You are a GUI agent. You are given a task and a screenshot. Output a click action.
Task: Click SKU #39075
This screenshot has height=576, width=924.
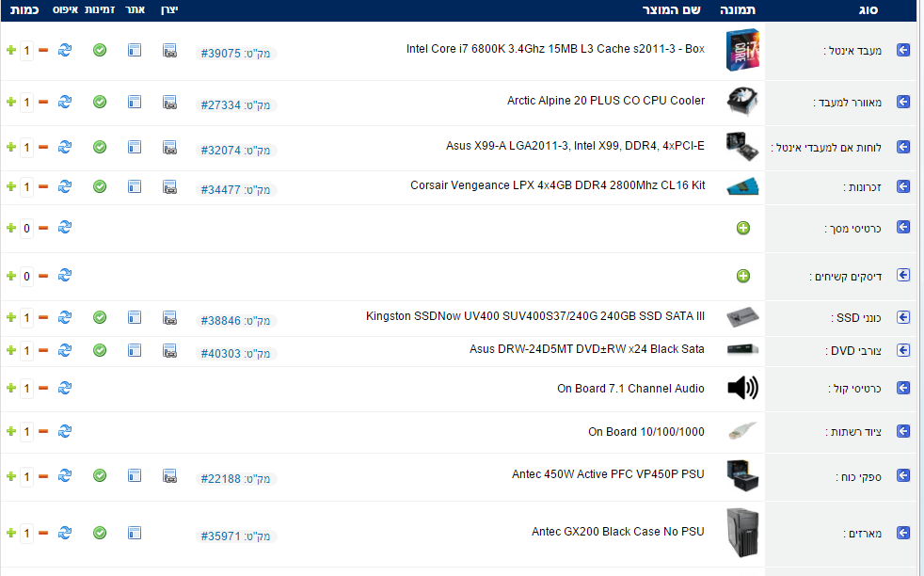(236, 53)
